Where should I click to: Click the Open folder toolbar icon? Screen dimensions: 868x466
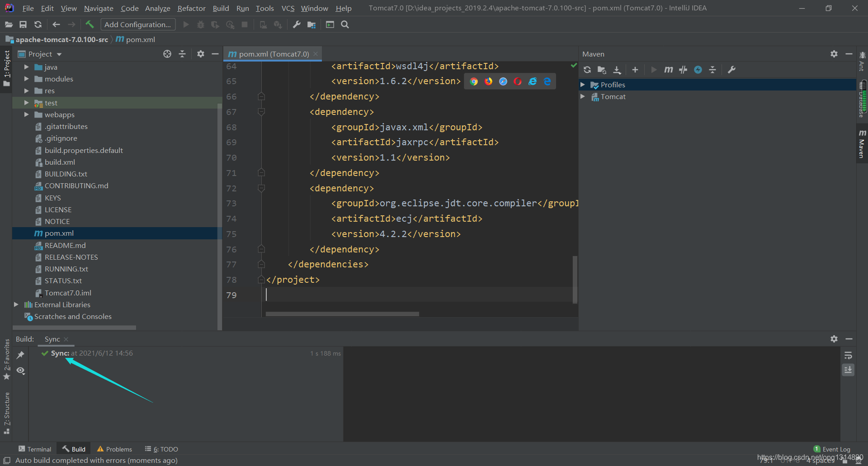[x=9, y=24]
